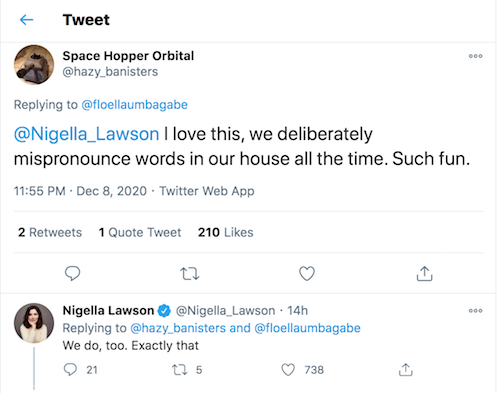Retweet Nigella Lawson's reply

click(180, 370)
